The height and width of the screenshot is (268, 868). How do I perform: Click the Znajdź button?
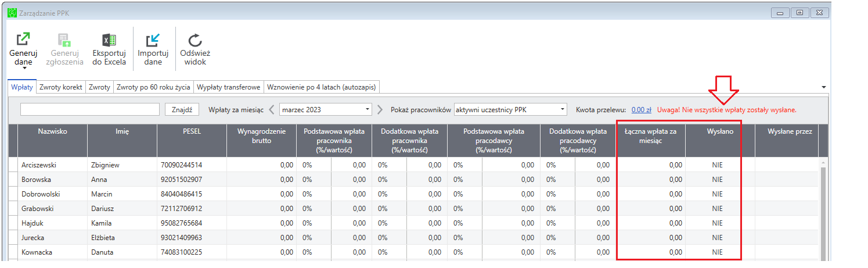[182, 109]
